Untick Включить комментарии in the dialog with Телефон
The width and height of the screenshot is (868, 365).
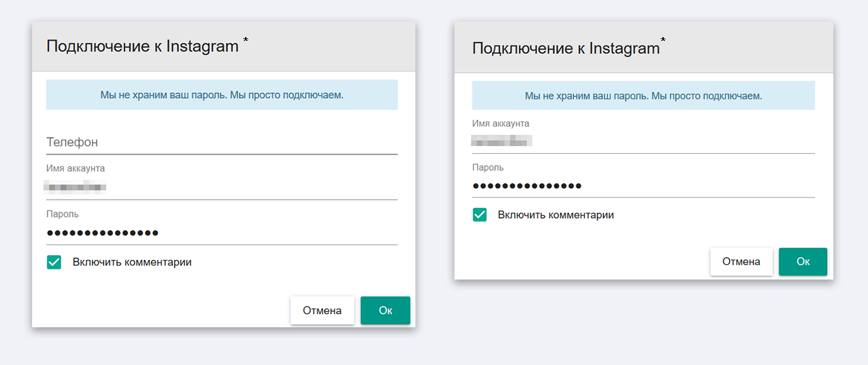[54, 262]
